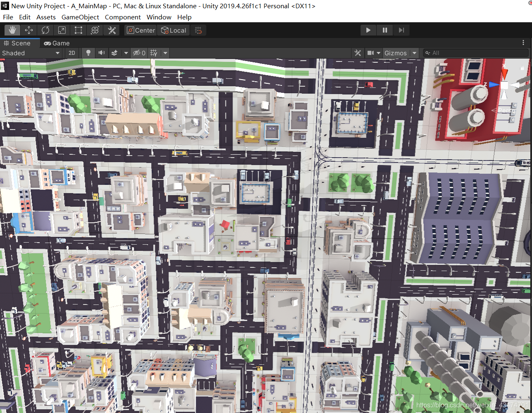Switch to the Scene tab

coord(20,43)
